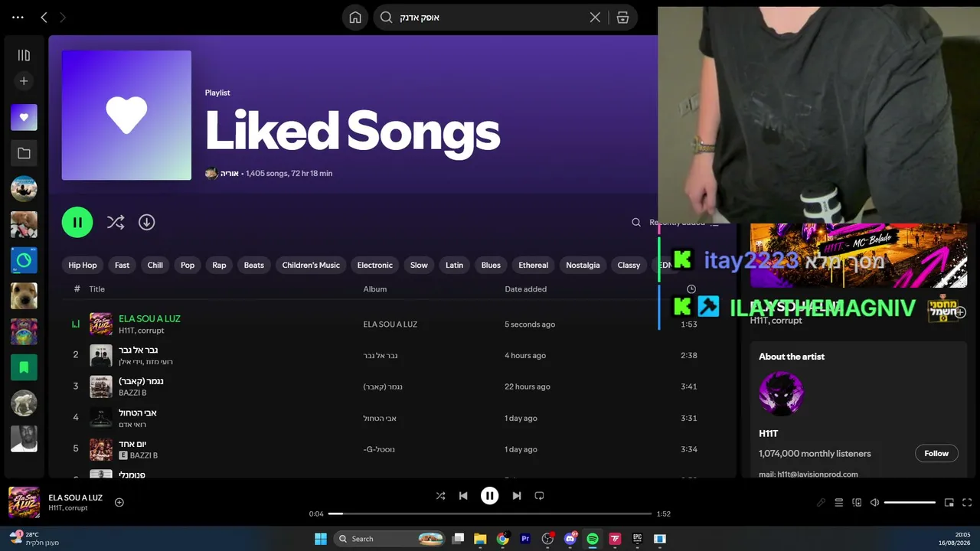
Task: Click into the top search field
Action: (490, 18)
